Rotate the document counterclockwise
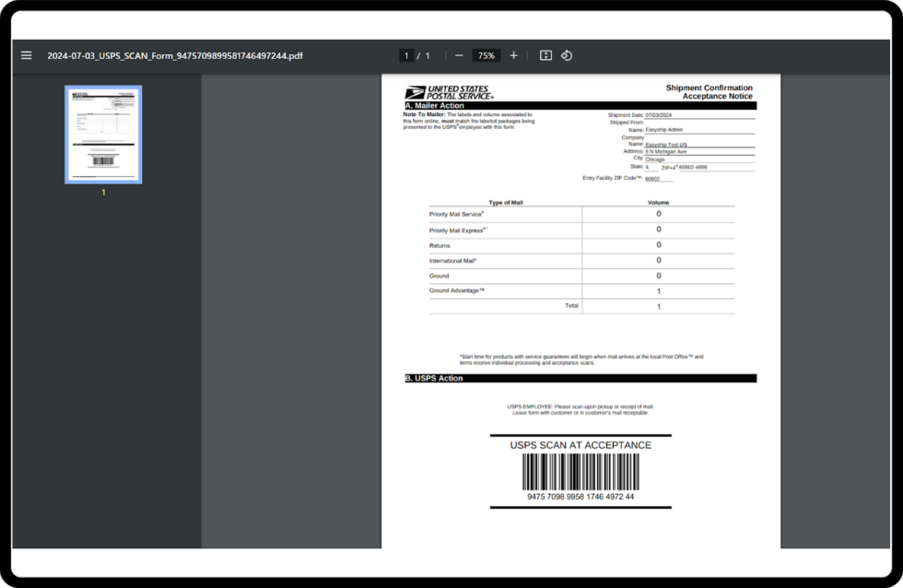The width and height of the screenshot is (903, 588). pos(566,55)
